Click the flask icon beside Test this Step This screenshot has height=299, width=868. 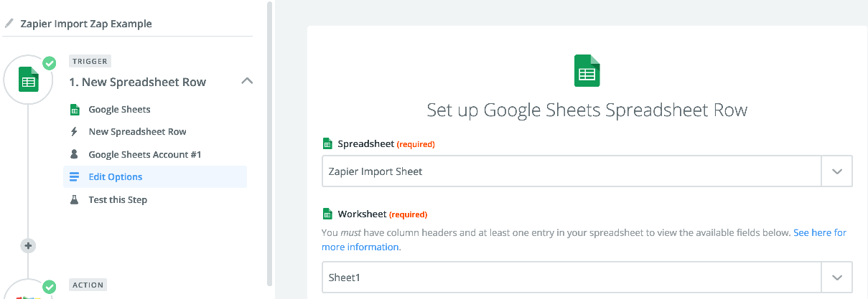(74, 199)
